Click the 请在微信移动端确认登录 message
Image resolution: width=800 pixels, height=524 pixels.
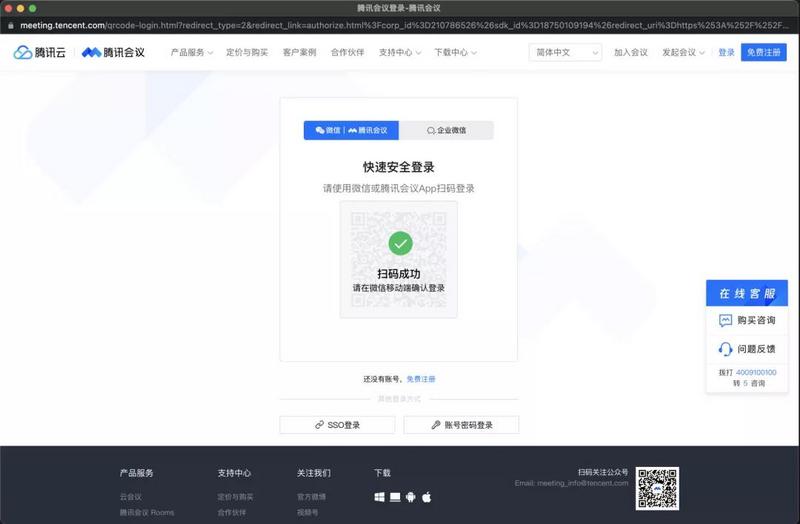(398, 288)
